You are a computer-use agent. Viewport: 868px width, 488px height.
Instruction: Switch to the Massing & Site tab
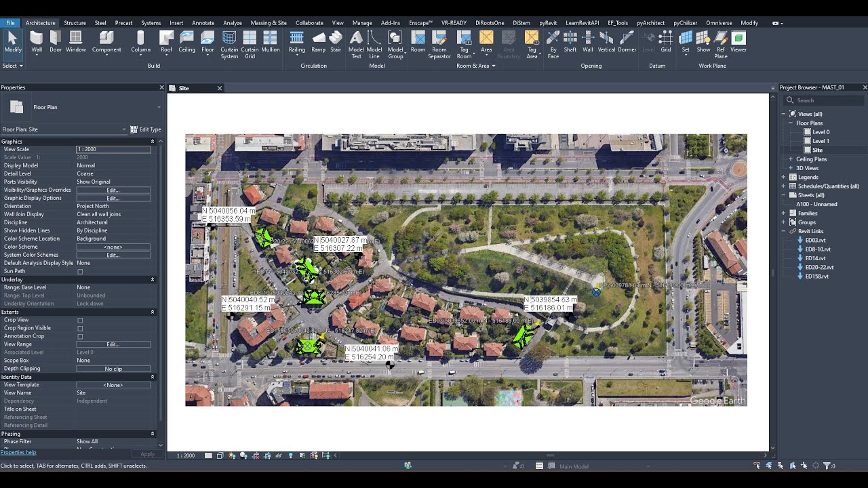pos(269,23)
